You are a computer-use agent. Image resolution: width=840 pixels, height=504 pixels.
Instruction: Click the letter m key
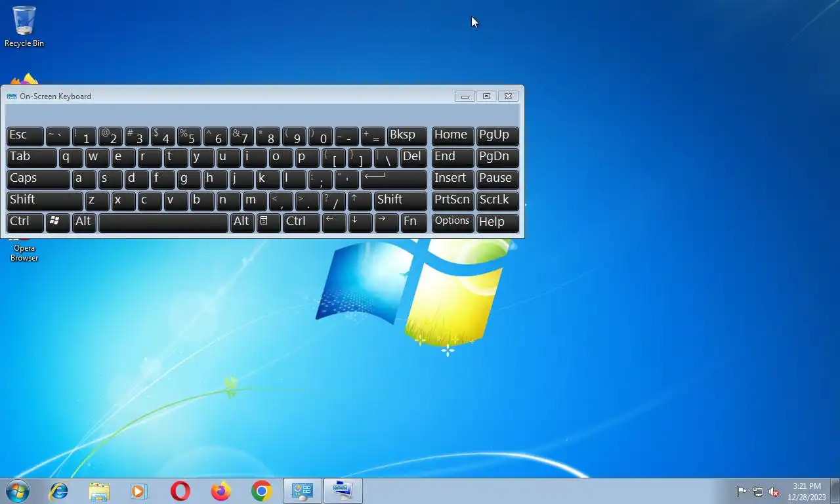(255, 201)
